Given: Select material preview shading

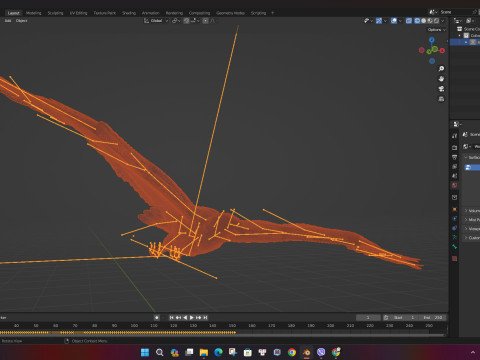Looking at the screenshot, I should pos(430,21).
